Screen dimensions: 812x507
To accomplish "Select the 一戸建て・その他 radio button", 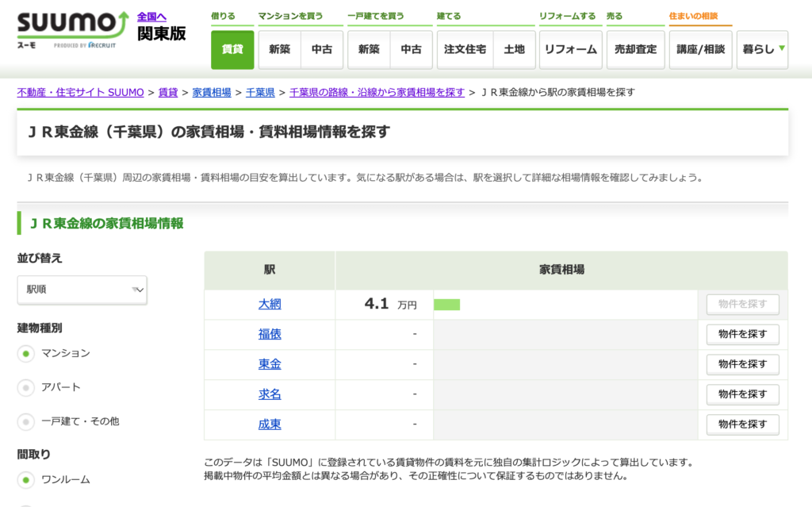I will tap(26, 422).
